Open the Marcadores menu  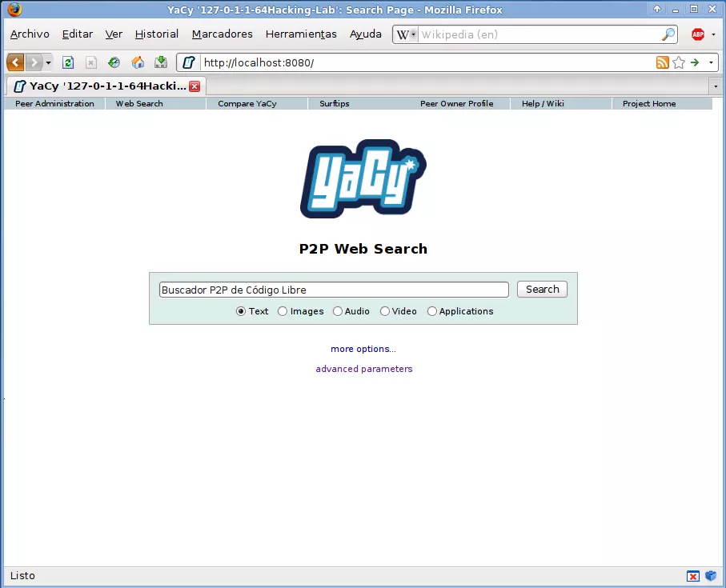click(222, 34)
